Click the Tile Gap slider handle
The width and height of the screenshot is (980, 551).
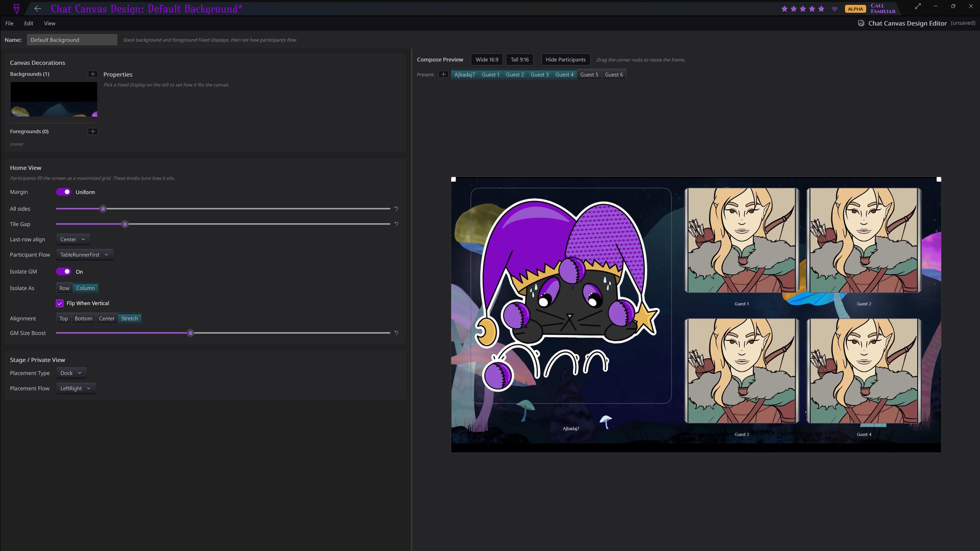[x=125, y=224]
